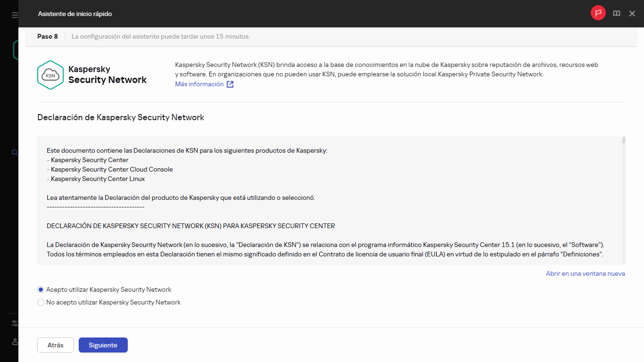Click the Paso 8 step indicator
This screenshot has width=644, height=362.
point(47,36)
